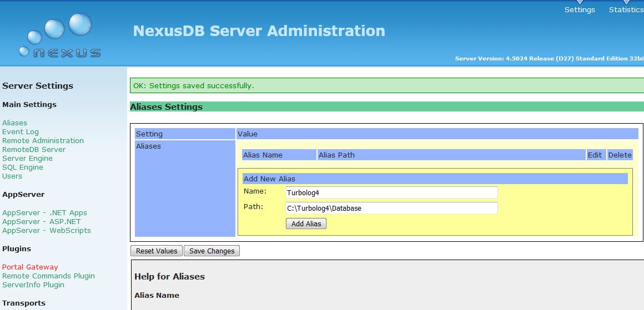
Task: Click the Transports sidebar heading
Action: (x=24, y=303)
